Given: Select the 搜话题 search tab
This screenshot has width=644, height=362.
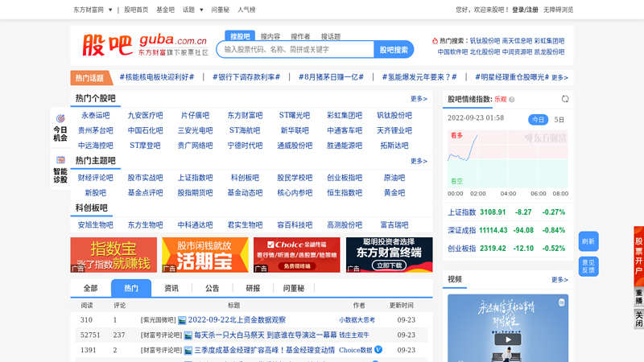Looking at the screenshot, I should pos(331,36).
